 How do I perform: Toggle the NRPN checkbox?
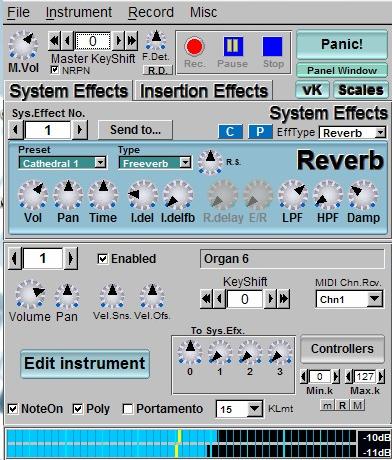pyautogui.click(x=55, y=70)
